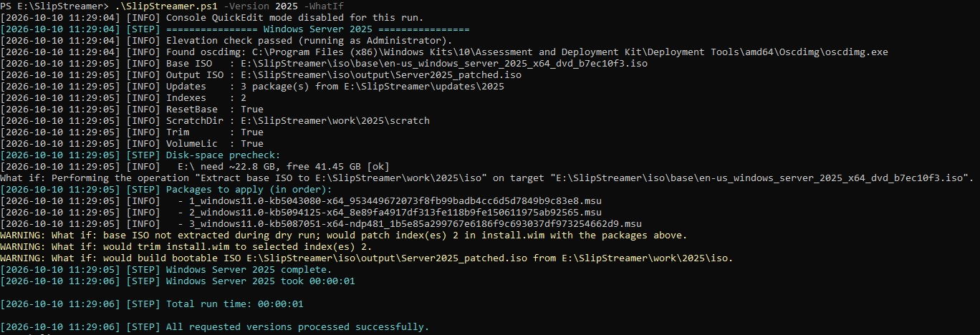Viewport: 980px width, 335px height.
Task: Click the Windows Server 2025 complete line
Action: pos(166,270)
